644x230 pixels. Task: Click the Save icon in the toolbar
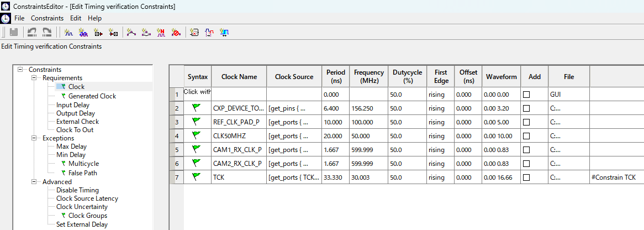tap(14, 33)
